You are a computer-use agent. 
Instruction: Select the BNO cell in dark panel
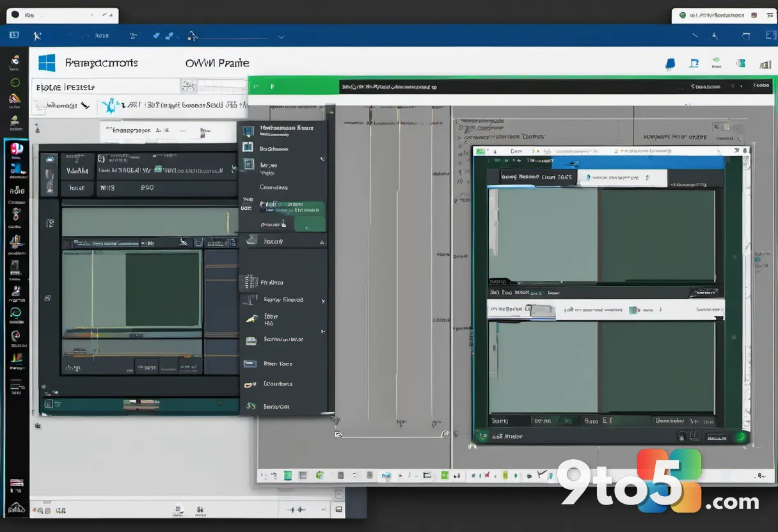[147, 188]
